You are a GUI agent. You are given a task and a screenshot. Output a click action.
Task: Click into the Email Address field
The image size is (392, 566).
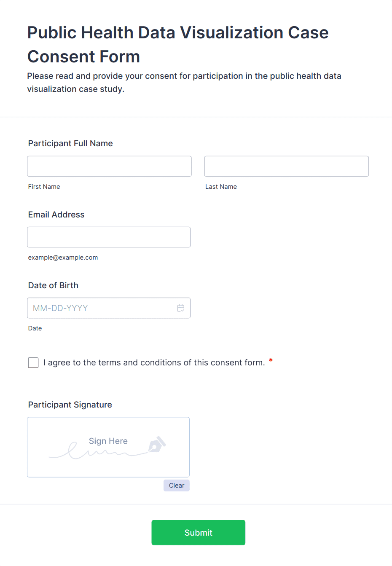point(109,237)
